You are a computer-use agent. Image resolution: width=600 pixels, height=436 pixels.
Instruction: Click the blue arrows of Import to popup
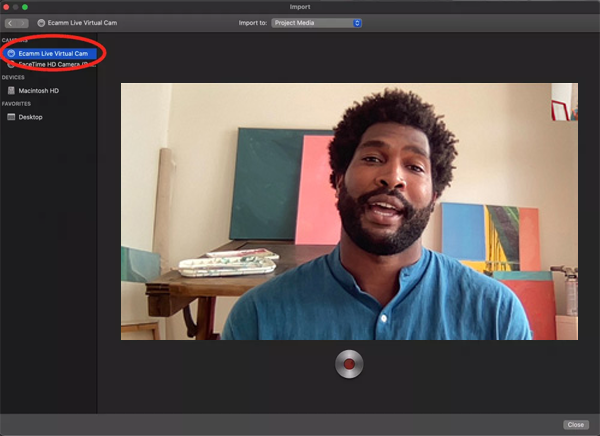[x=357, y=22]
